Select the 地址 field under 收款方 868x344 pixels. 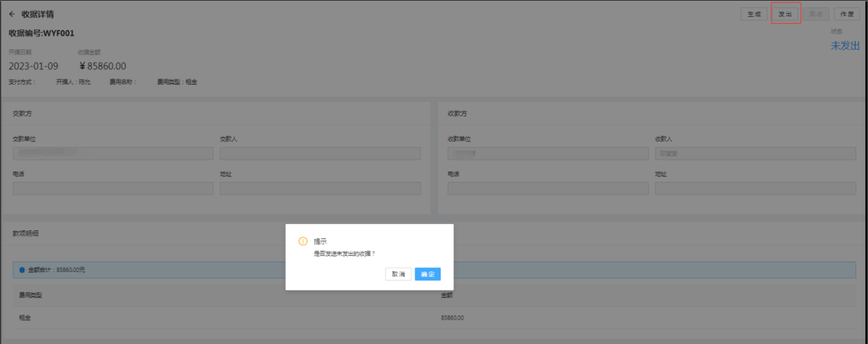point(755,189)
